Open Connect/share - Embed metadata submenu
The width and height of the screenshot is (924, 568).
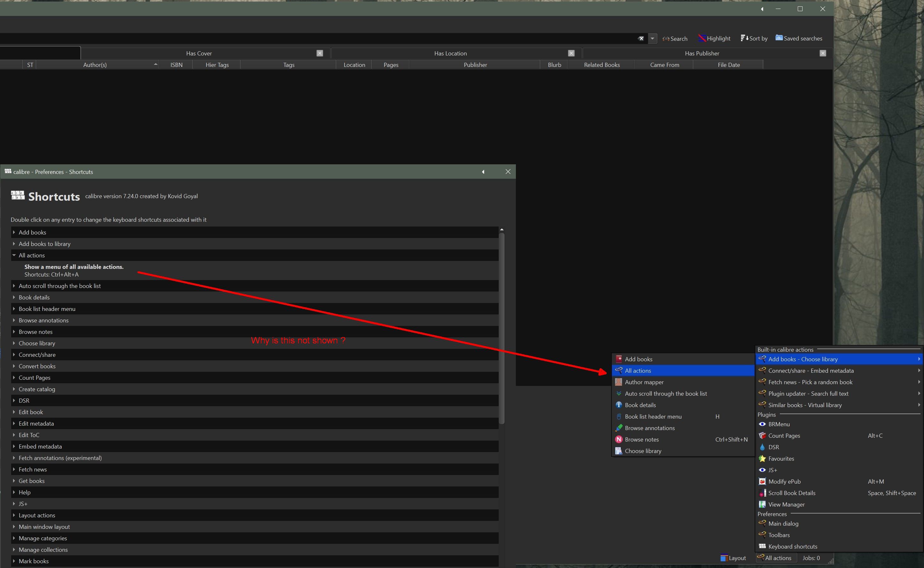tap(810, 370)
